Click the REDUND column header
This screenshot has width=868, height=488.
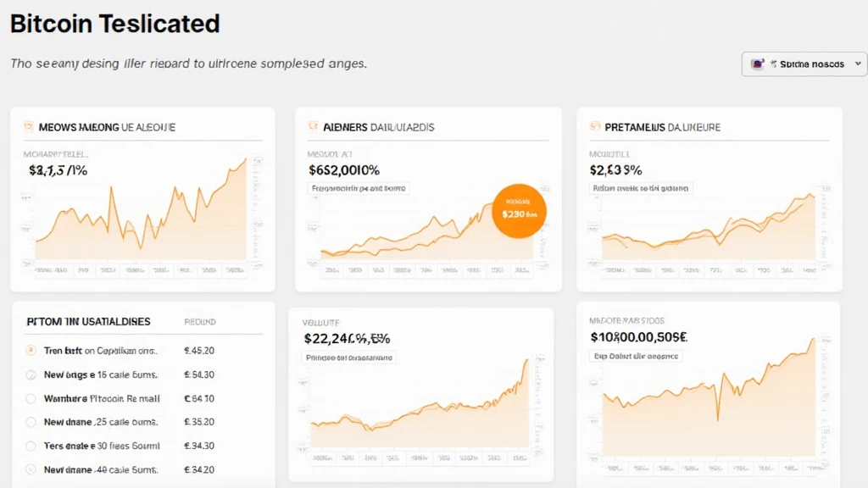(199, 323)
